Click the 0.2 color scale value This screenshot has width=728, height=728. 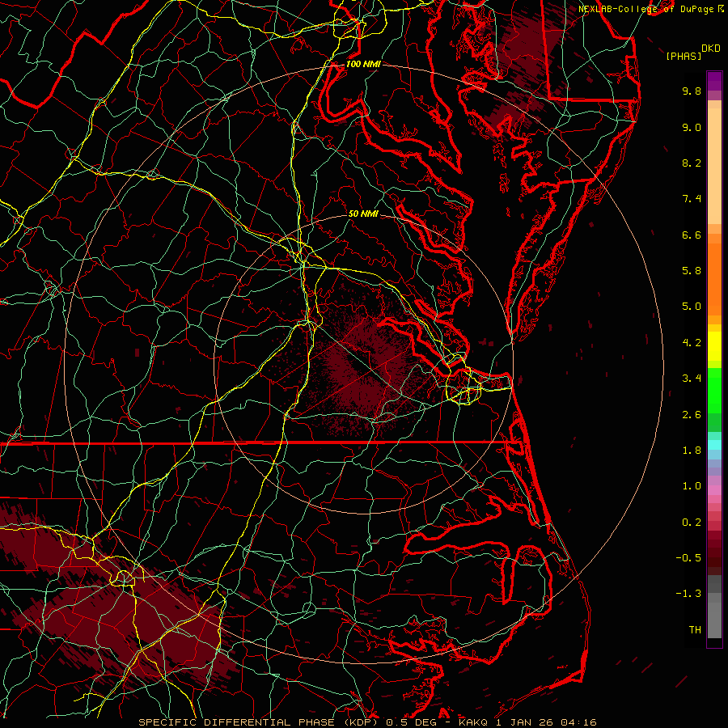(692, 523)
